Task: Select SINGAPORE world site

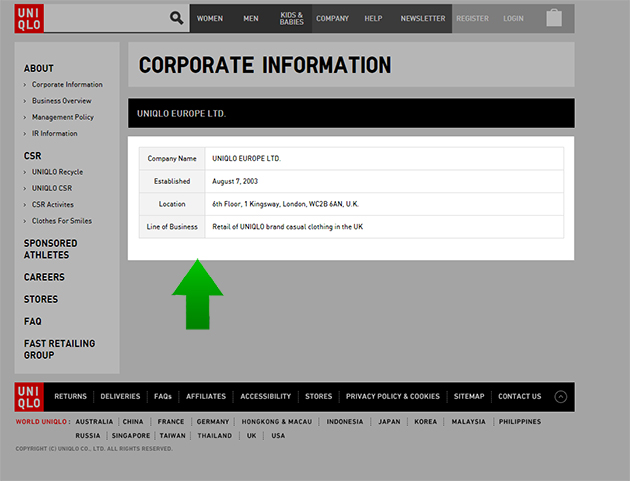Action: point(131,436)
